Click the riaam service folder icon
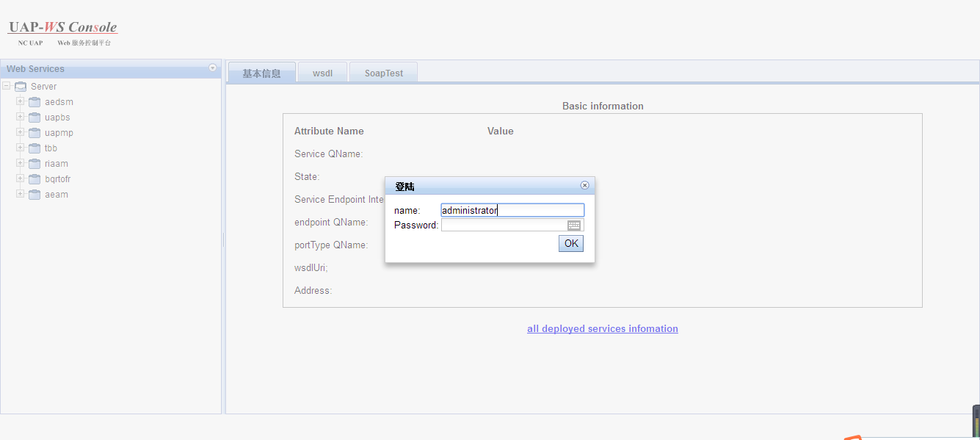 35,164
